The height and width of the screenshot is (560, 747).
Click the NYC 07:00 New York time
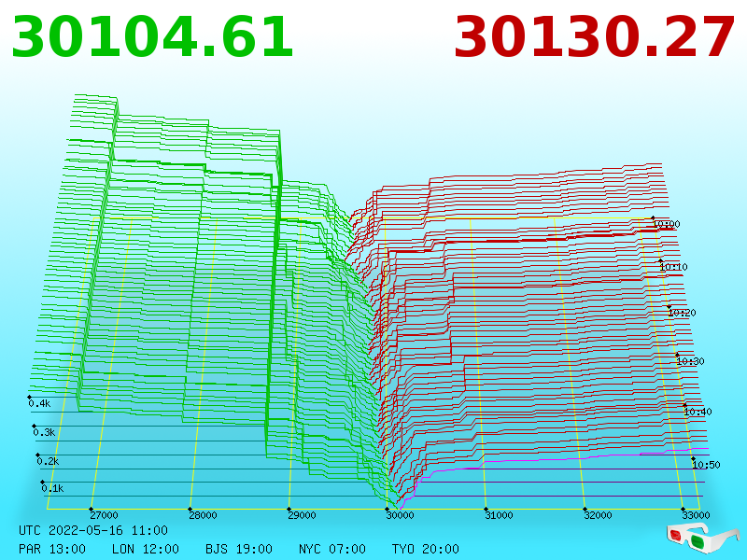[332, 549]
